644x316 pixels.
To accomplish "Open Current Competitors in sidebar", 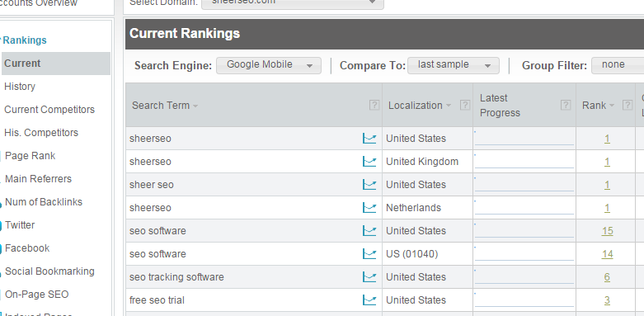I will [49, 109].
